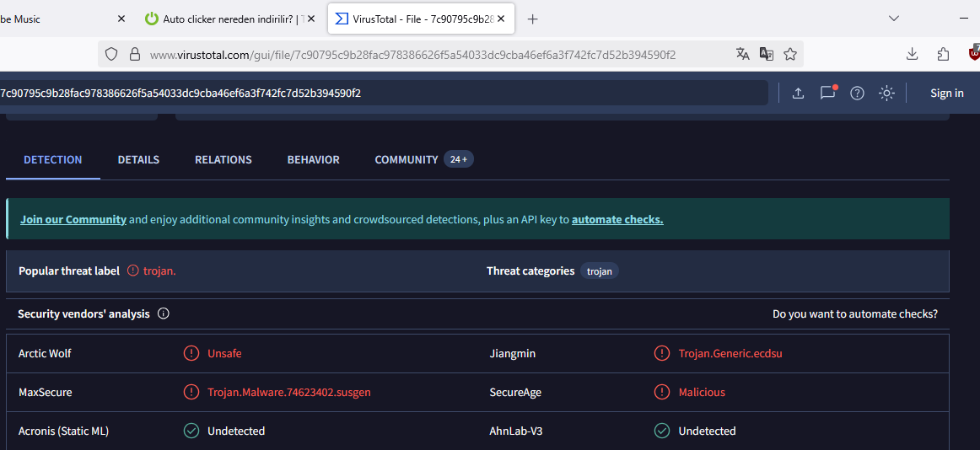The image size is (980, 450).
Task: Open the COMMUNITY tab
Action: [x=407, y=160]
